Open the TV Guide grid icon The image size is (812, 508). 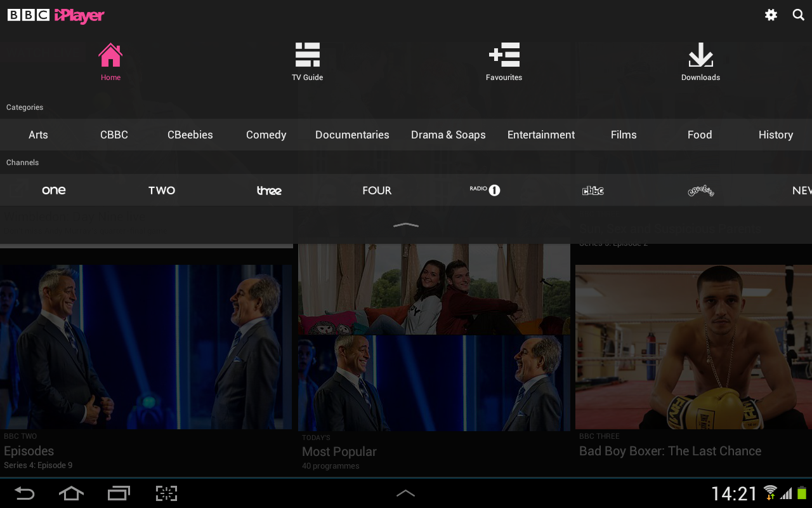[308, 55]
